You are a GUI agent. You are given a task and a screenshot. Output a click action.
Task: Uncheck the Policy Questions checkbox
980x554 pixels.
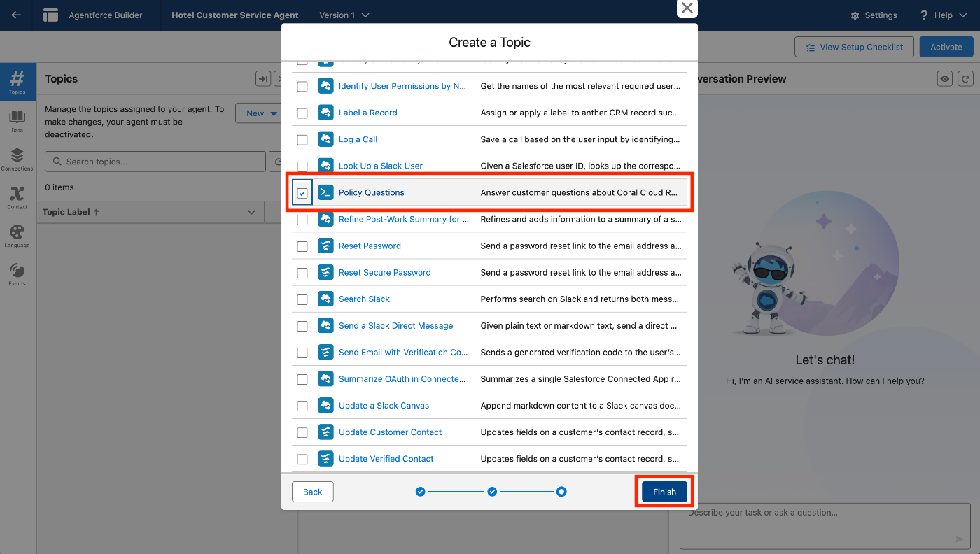point(302,193)
